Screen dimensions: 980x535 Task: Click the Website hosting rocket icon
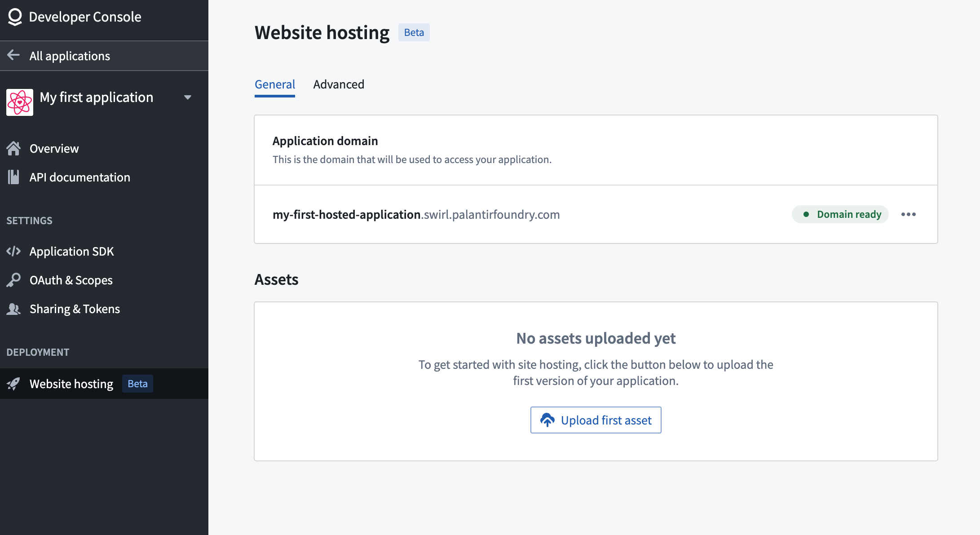pos(14,384)
